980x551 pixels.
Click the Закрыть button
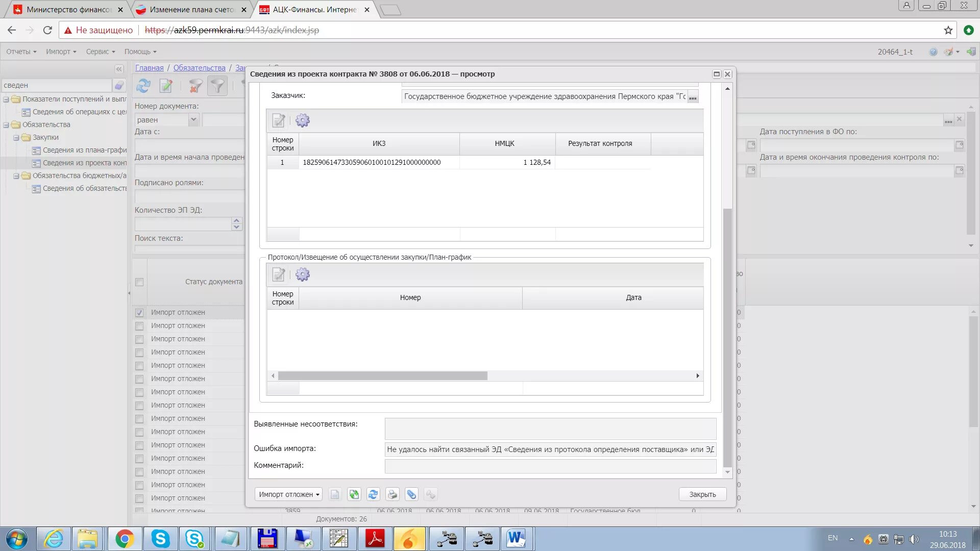[702, 494]
